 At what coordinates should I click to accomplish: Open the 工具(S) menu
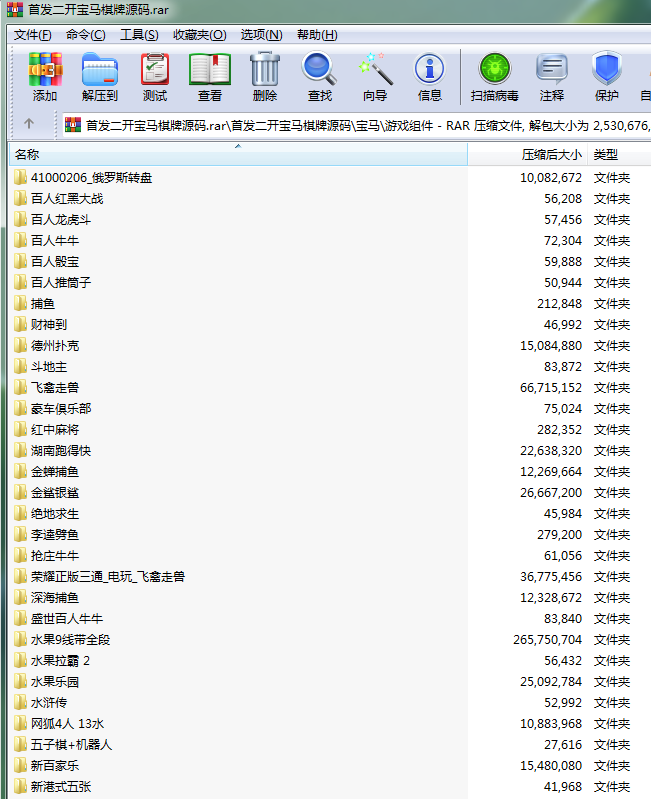point(139,35)
